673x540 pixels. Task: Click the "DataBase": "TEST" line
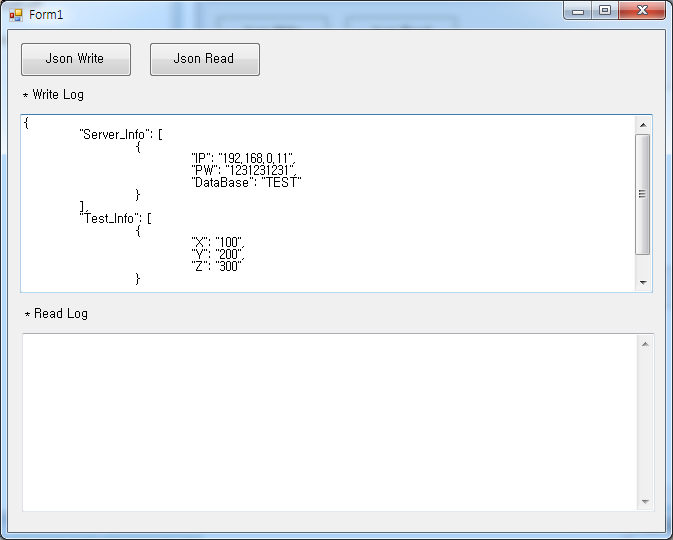[246, 182]
